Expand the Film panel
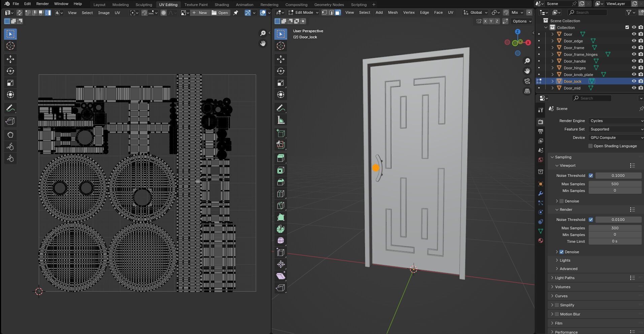 [x=558, y=323]
